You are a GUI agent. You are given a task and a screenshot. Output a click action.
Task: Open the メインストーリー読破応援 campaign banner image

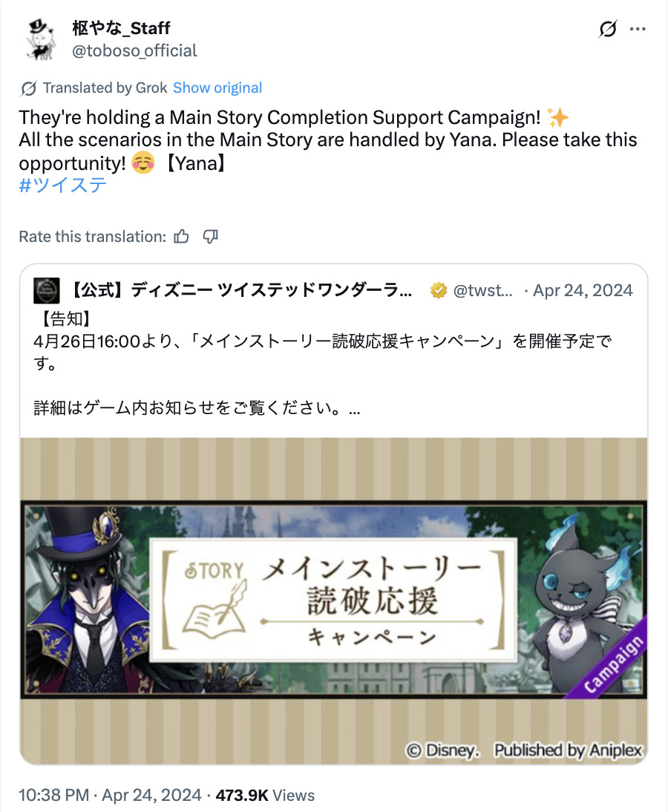click(x=334, y=600)
